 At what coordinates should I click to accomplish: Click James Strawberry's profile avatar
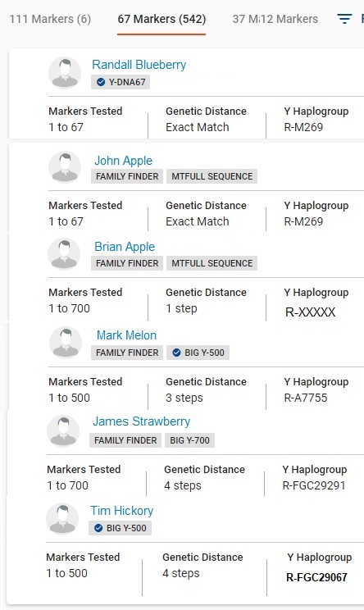point(63,430)
